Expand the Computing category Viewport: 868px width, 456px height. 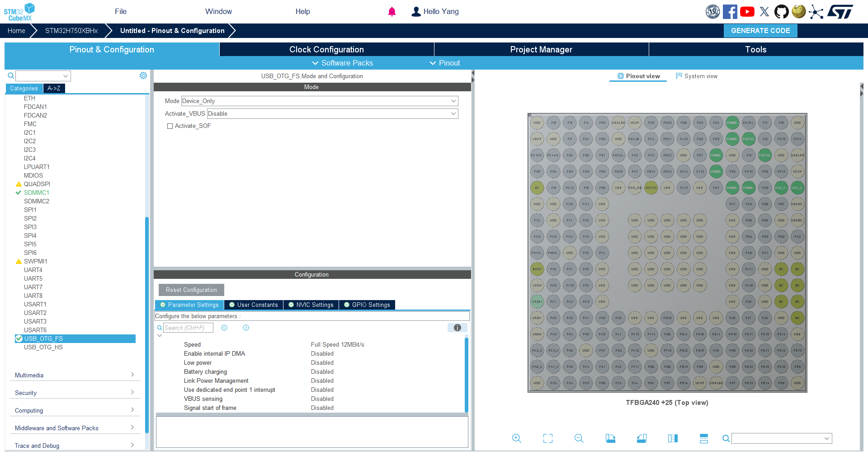tap(75, 410)
